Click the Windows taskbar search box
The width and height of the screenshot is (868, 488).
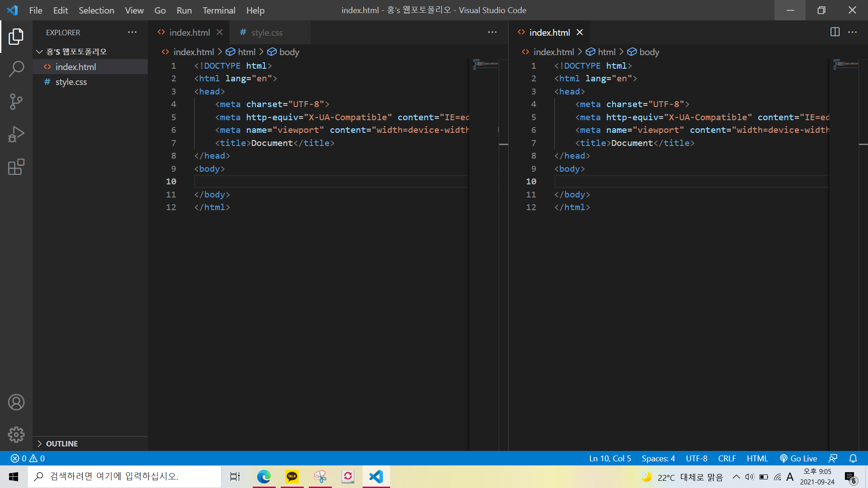click(x=124, y=477)
